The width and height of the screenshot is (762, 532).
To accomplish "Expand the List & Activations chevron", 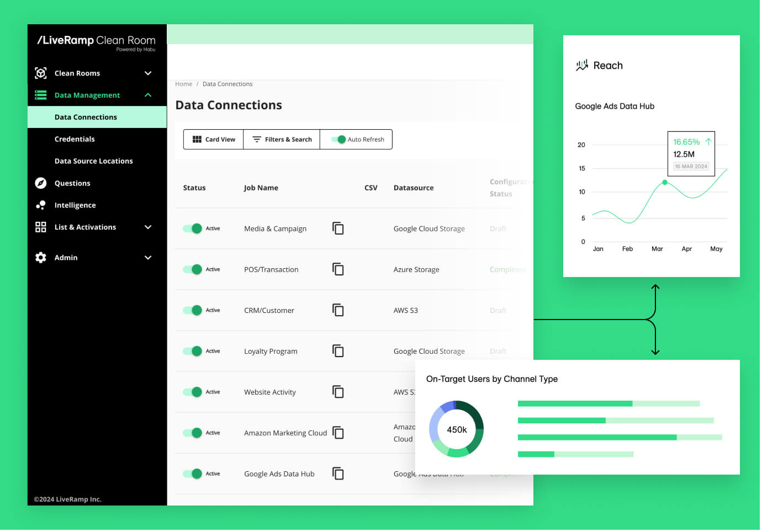I will coord(148,227).
